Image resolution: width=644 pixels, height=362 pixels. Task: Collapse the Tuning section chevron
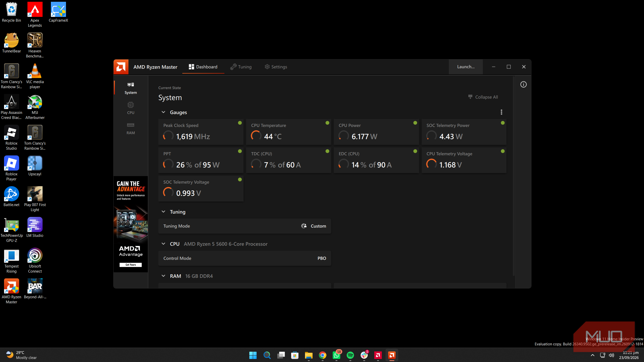point(163,212)
